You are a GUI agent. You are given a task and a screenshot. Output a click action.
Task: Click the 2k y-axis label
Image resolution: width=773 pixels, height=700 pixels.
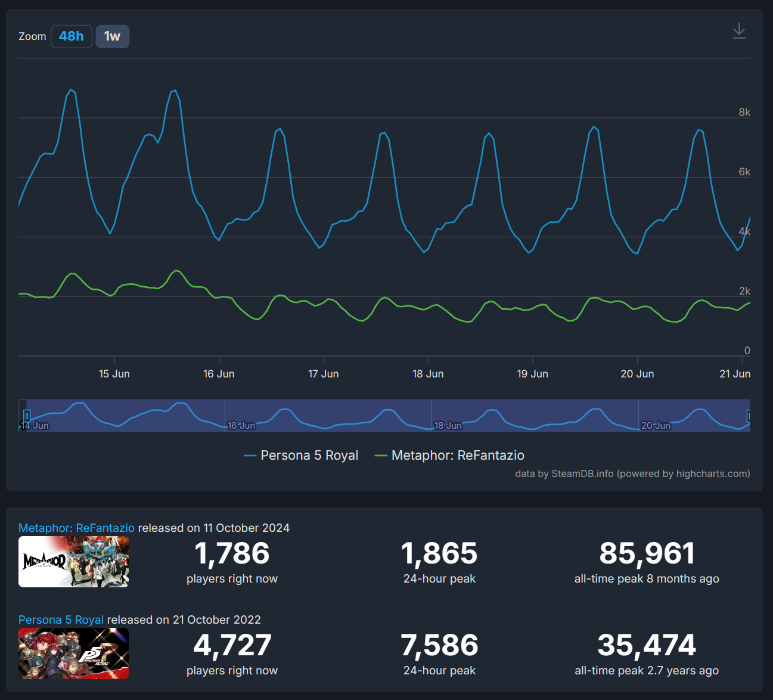744,291
